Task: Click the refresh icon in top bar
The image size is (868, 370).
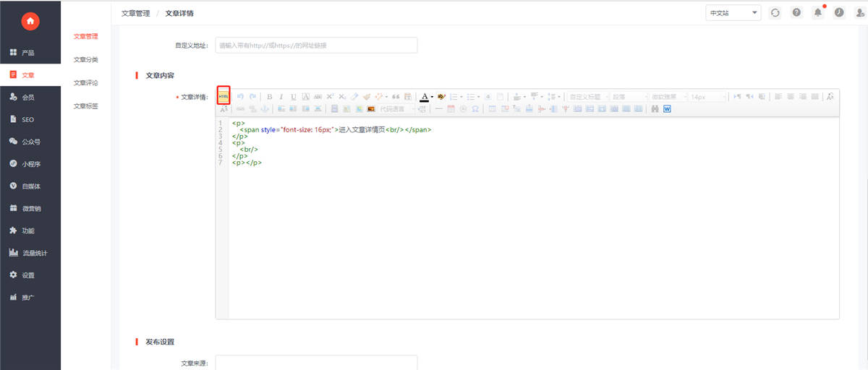Action: click(x=775, y=13)
